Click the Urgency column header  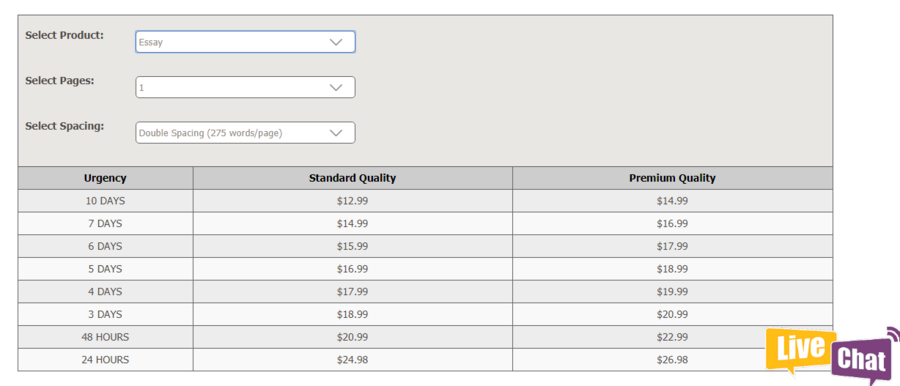[105, 178]
